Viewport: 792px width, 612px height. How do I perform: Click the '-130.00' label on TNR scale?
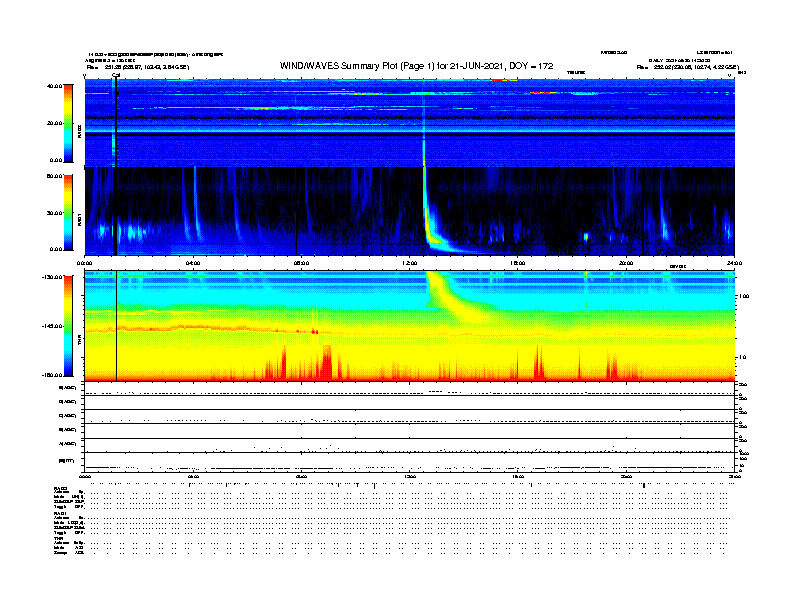(x=52, y=277)
